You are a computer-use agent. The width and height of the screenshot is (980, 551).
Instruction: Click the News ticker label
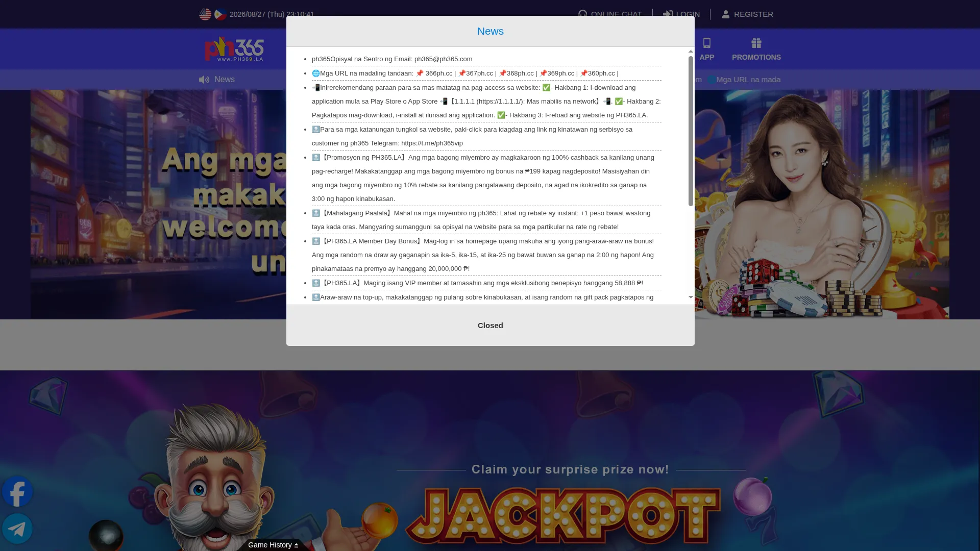[225, 80]
